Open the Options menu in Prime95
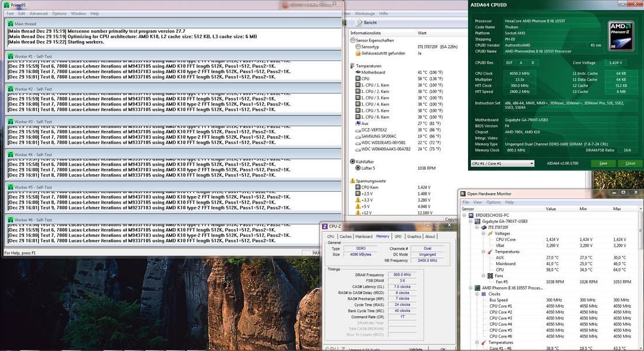This screenshot has height=351, width=644. click(x=59, y=13)
